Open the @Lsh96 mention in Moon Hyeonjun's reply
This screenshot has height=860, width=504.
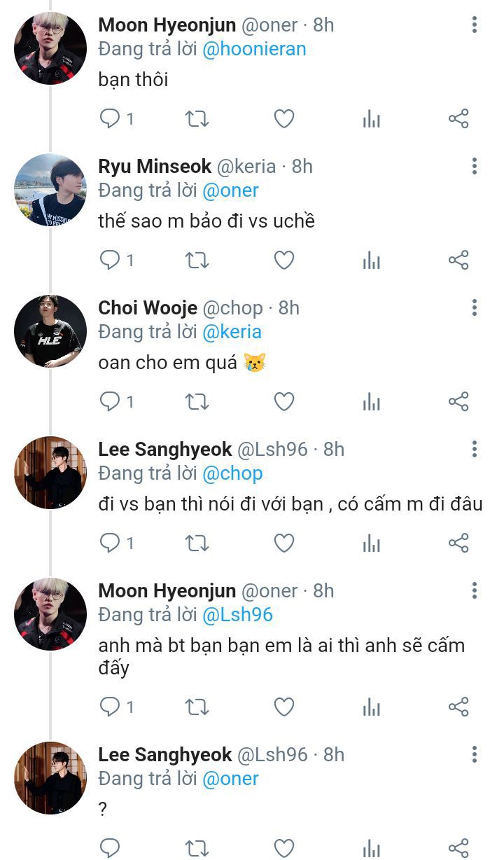point(237,615)
